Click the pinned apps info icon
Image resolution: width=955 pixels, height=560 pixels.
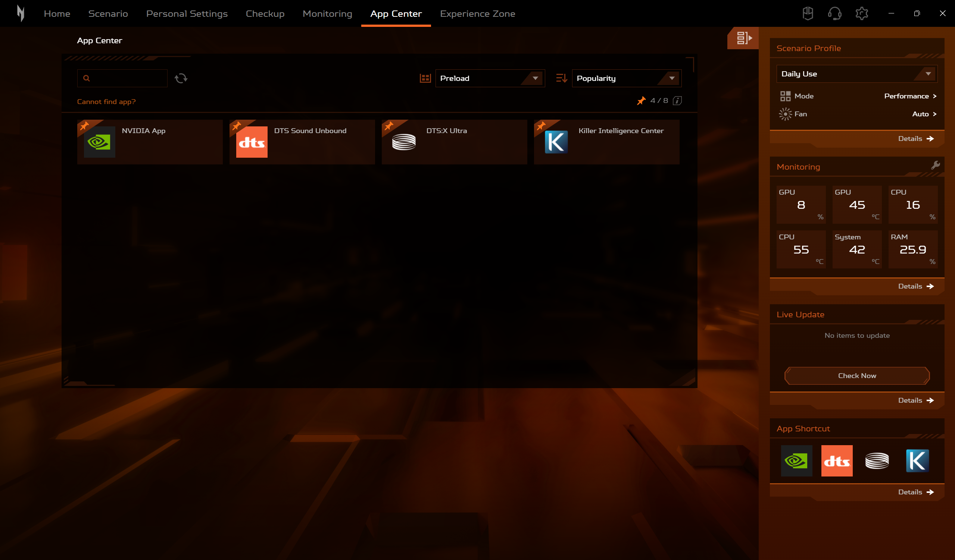tap(677, 101)
